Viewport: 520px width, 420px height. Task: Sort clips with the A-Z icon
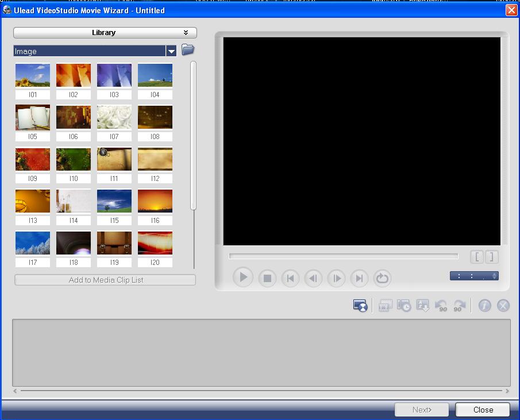coord(423,306)
